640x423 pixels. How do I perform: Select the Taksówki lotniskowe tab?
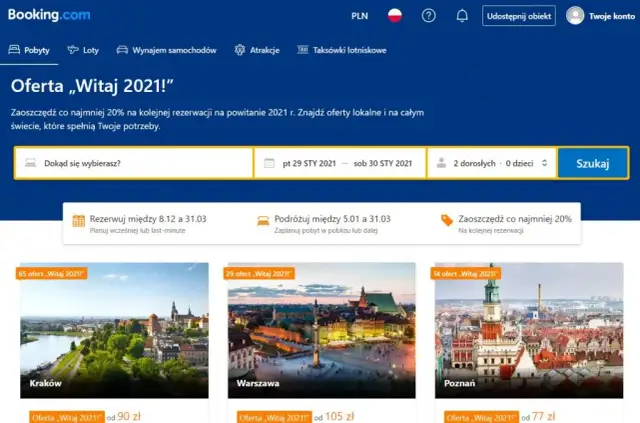342,50
